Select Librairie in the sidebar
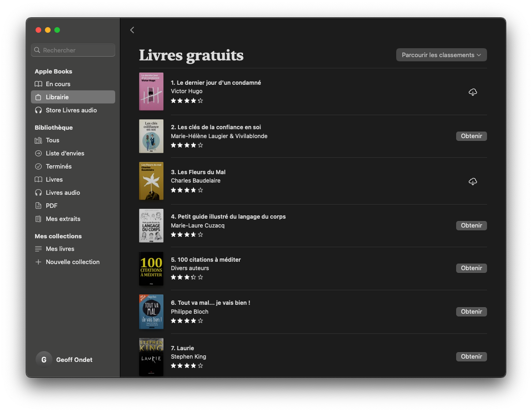Screen dimensions: 532x412 coord(73,97)
